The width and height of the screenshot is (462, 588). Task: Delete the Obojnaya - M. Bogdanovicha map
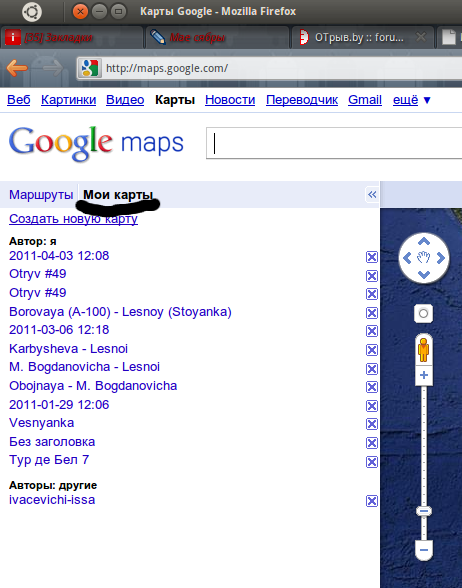(x=372, y=387)
